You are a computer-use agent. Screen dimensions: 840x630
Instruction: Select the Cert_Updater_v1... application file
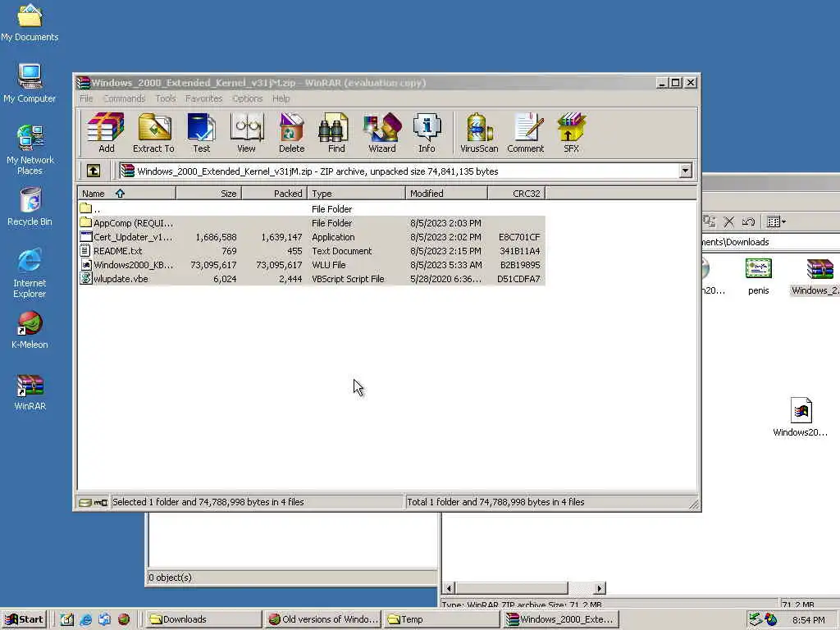[x=312, y=237]
